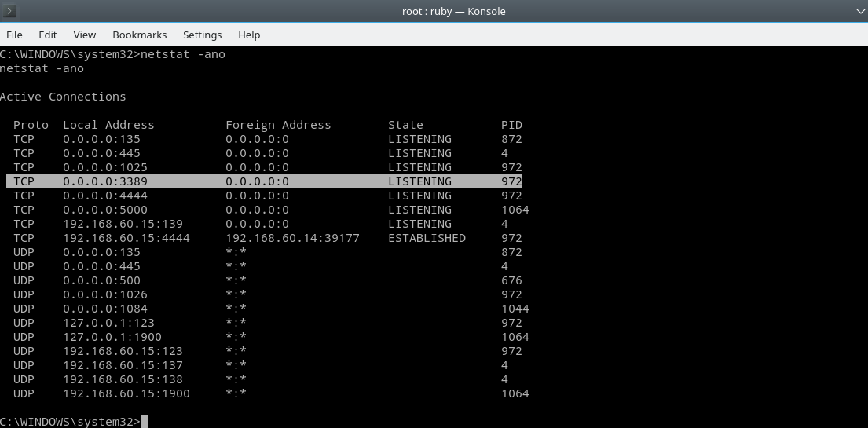Image resolution: width=868 pixels, height=428 pixels.
Task: Click the 'Active Connections' heading
Action: pos(63,97)
